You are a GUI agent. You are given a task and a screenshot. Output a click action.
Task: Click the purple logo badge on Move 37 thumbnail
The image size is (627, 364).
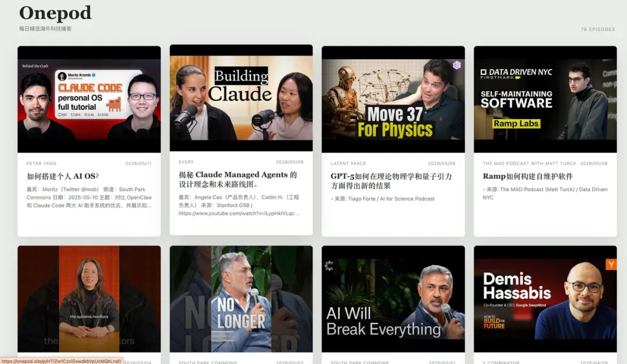tap(457, 65)
